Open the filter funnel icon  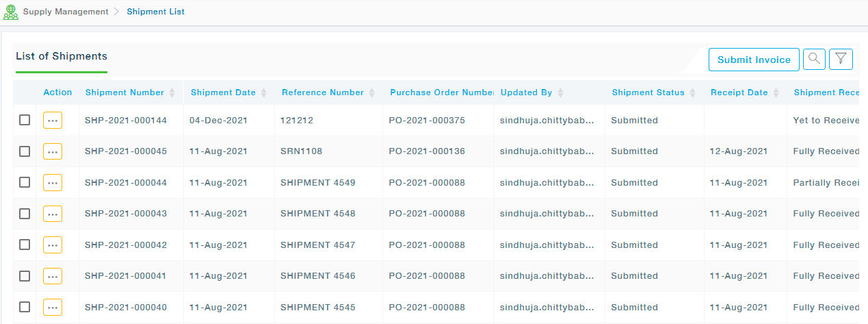point(841,60)
